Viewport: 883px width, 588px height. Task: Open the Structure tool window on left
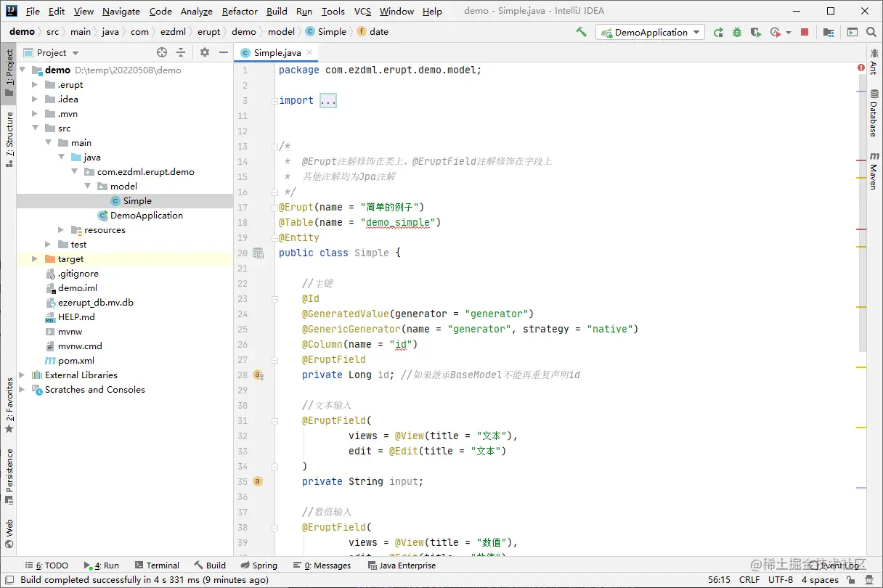[9, 139]
